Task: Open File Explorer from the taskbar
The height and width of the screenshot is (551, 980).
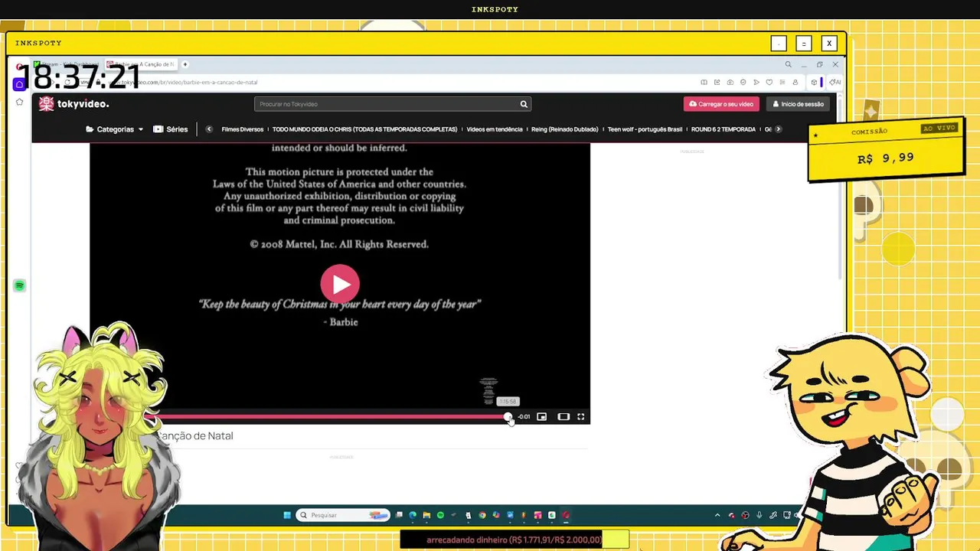Action: pos(426,515)
